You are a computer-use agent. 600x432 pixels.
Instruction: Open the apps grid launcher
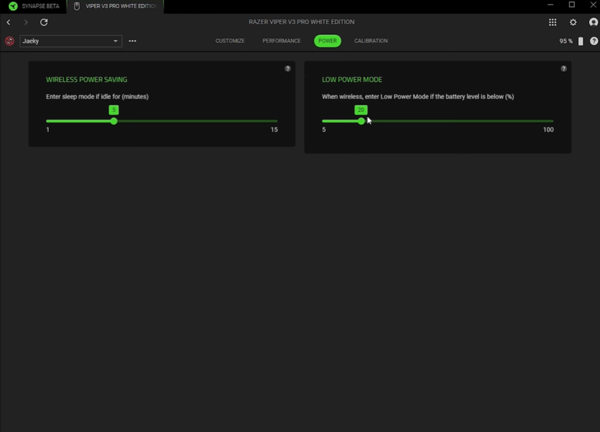click(552, 22)
